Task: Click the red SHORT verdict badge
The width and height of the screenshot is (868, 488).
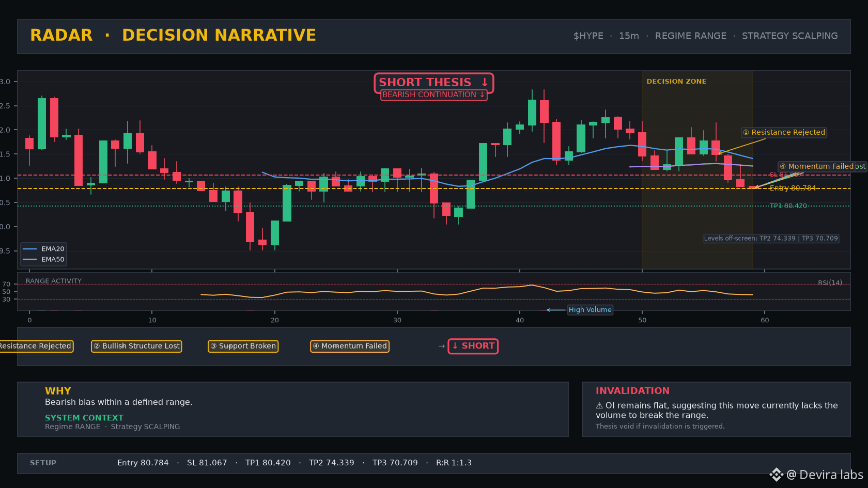Action: pyautogui.click(x=473, y=346)
